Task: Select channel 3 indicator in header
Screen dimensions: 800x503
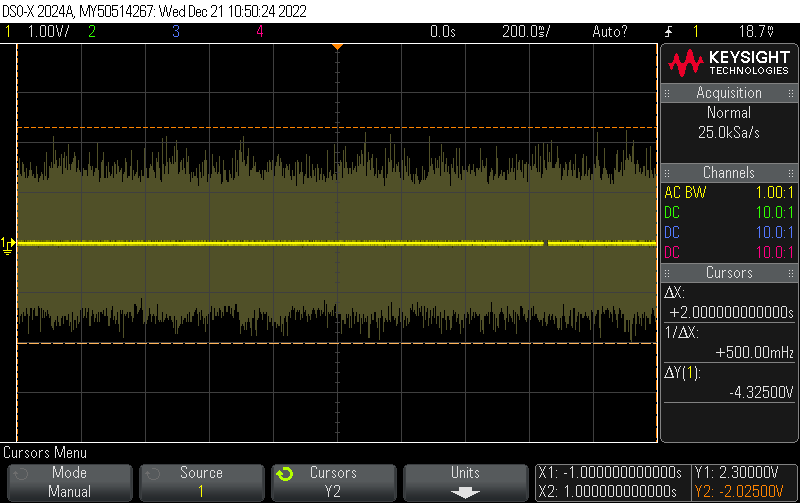Action: coord(176,32)
